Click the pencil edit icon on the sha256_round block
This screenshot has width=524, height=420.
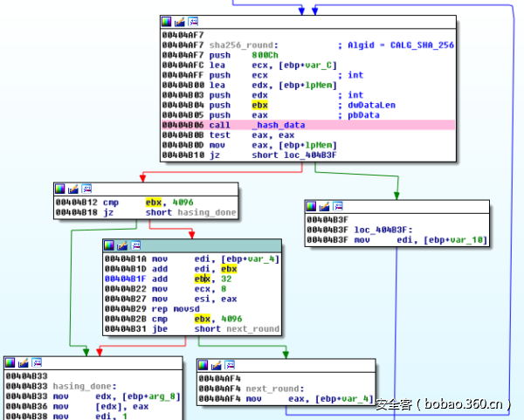click(x=180, y=21)
